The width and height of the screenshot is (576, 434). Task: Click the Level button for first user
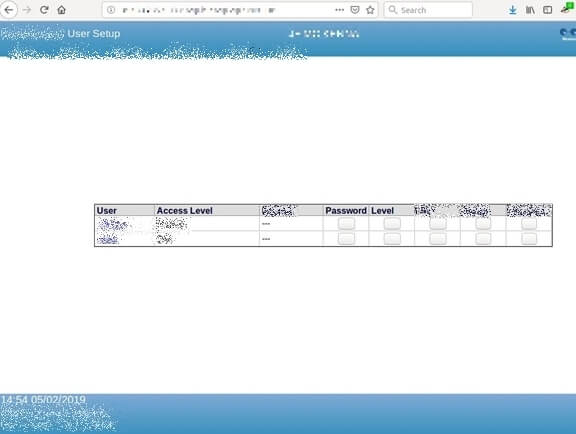click(392, 223)
